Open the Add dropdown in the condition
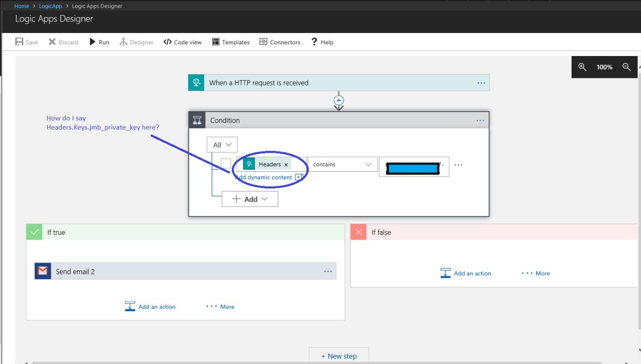Image resolution: width=641 pixels, height=364 pixels. 250,199
